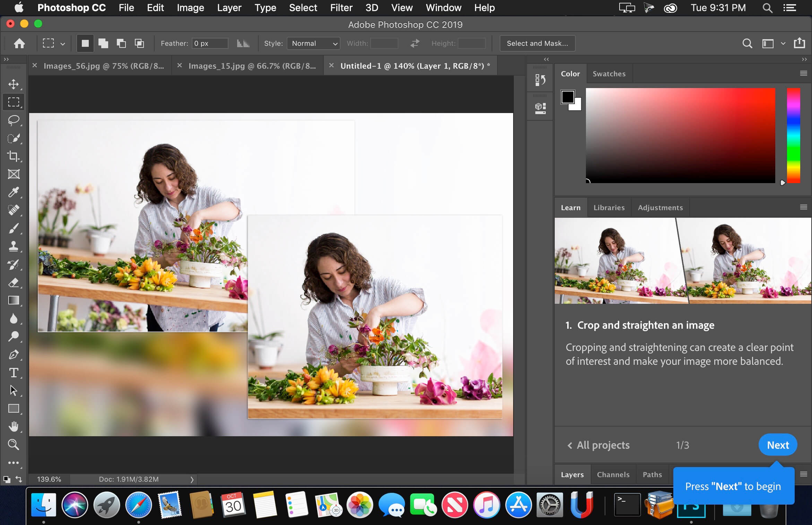Select the Move tool
The height and width of the screenshot is (525, 812).
[14, 84]
